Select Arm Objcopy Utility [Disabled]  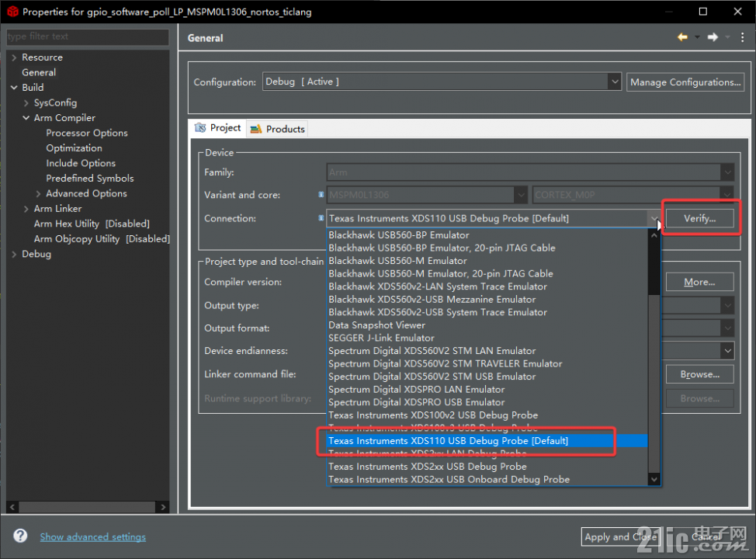click(102, 239)
